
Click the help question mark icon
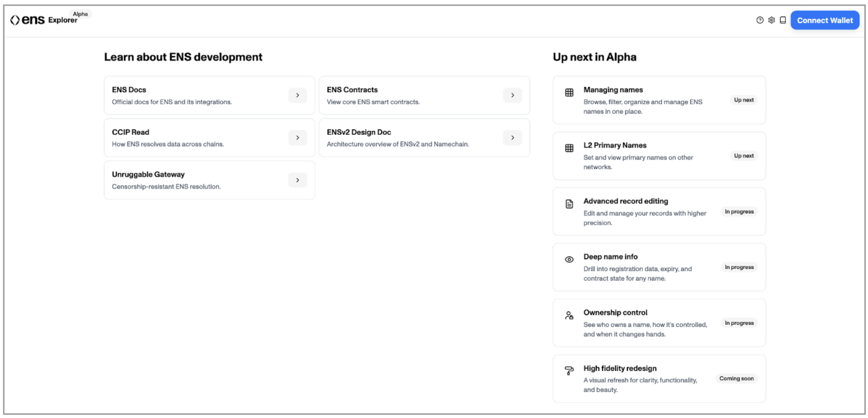click(760, 20)
